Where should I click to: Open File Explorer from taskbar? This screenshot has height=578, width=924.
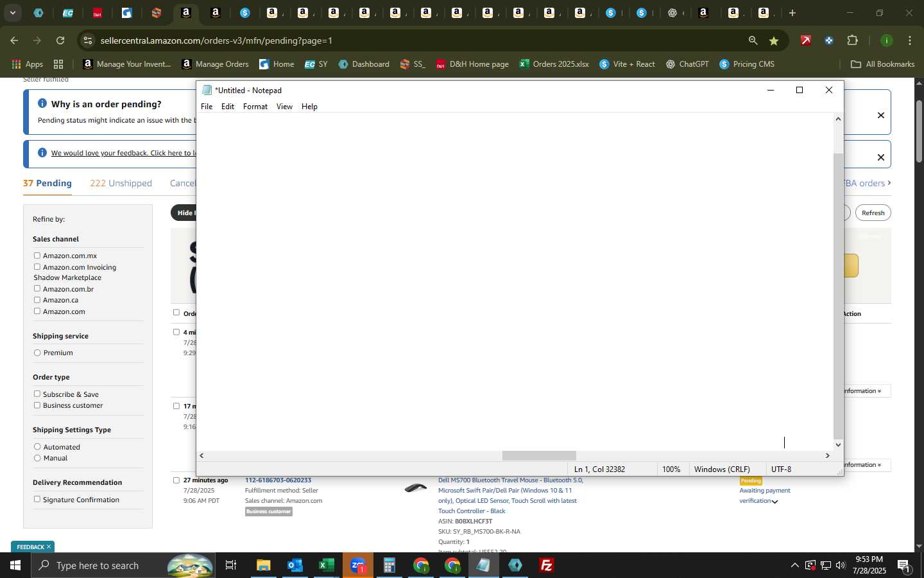(x=264, y=565)
